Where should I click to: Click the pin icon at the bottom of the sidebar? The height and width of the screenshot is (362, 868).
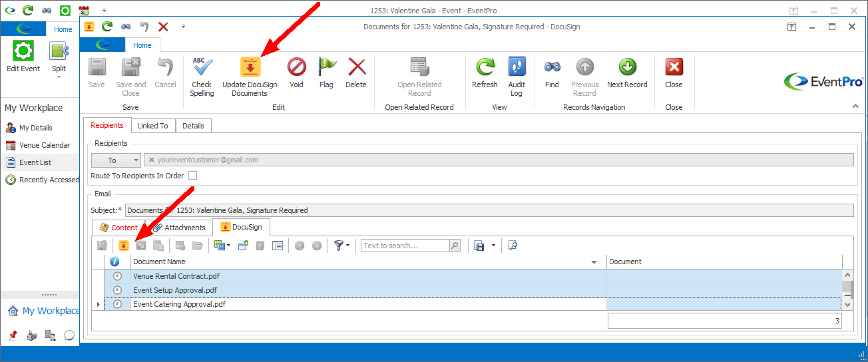point(13,335)
